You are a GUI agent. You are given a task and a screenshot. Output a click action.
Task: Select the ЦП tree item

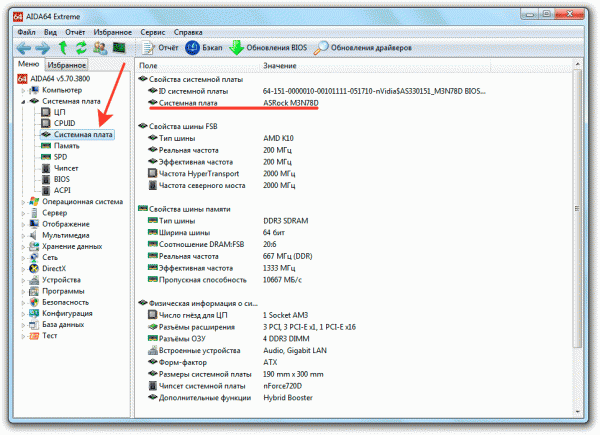[x=59, y=112]
